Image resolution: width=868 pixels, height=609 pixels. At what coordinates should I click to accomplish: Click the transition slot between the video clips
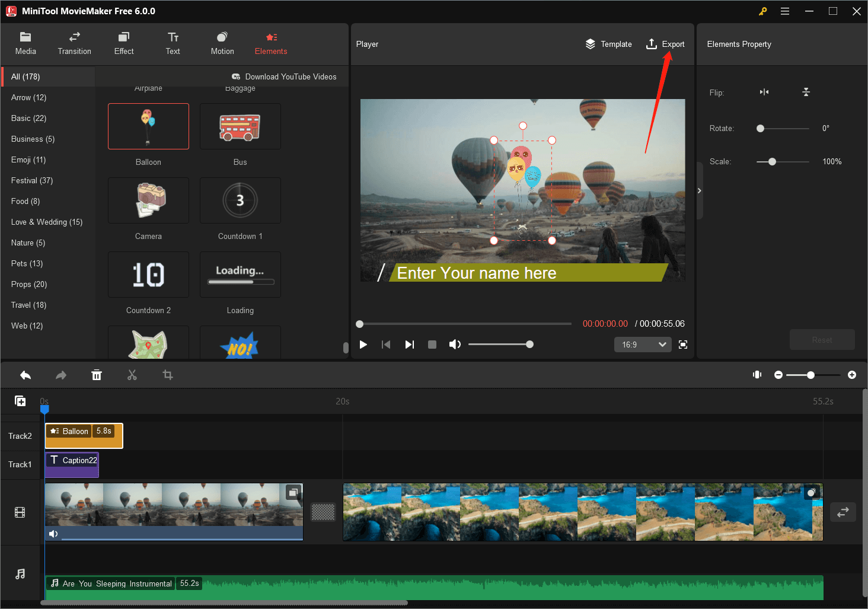point(323,512)
